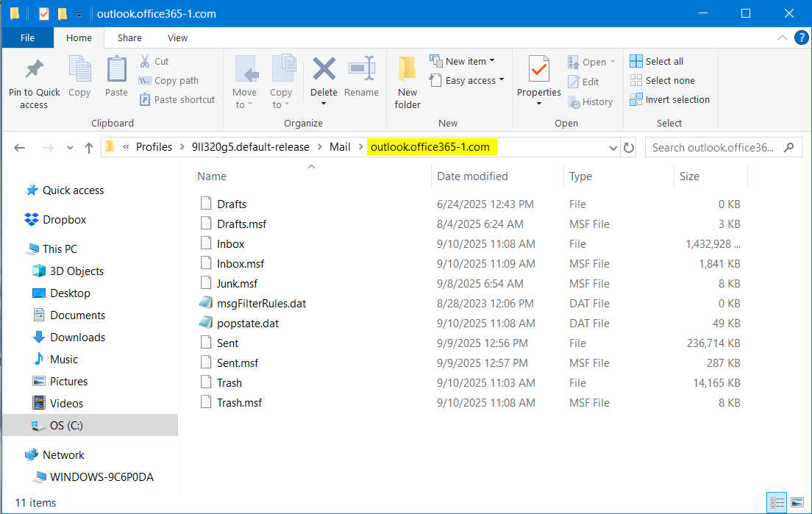Click the Pin to Quick access icon
The width and height of the screenshot is (812, 514).
pos(34,71)
